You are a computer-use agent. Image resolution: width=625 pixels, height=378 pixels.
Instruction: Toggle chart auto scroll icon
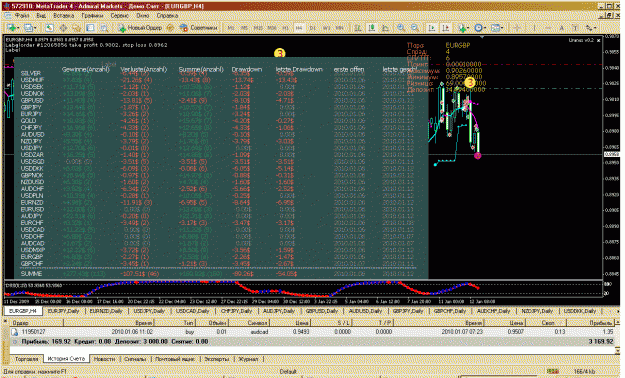(432, 28)
